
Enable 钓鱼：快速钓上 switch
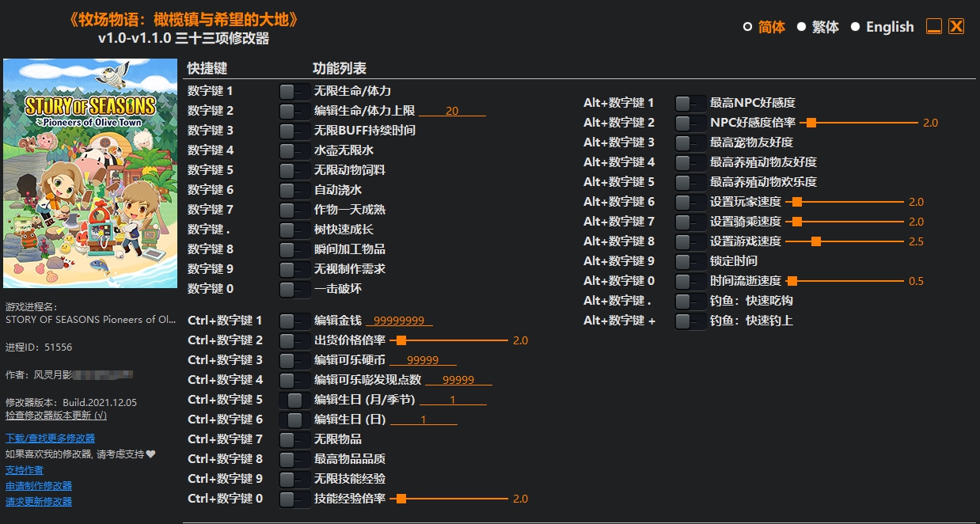689,320
